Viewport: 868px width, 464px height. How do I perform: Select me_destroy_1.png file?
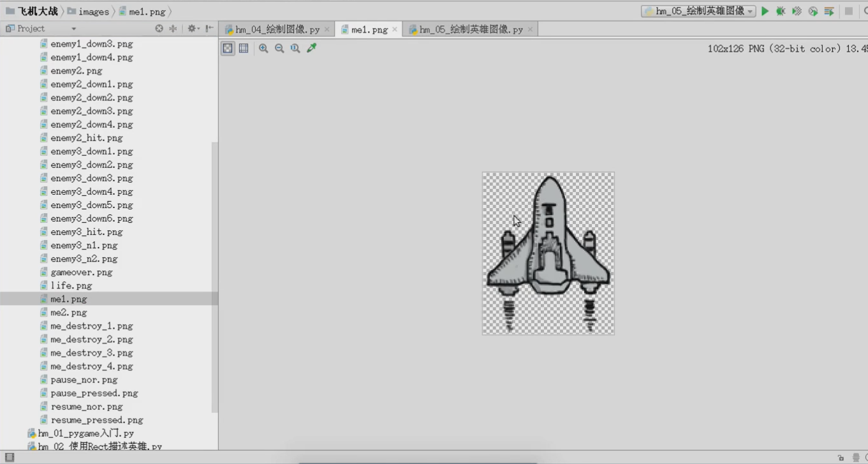[92, 326]
